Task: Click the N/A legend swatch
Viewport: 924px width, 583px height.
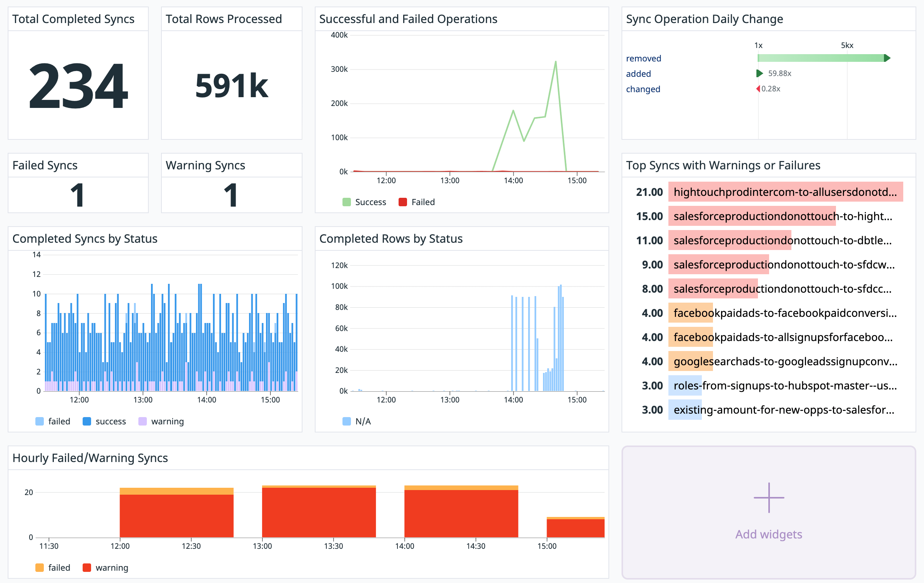Action: pyautogui.click(x=347, y=421)
